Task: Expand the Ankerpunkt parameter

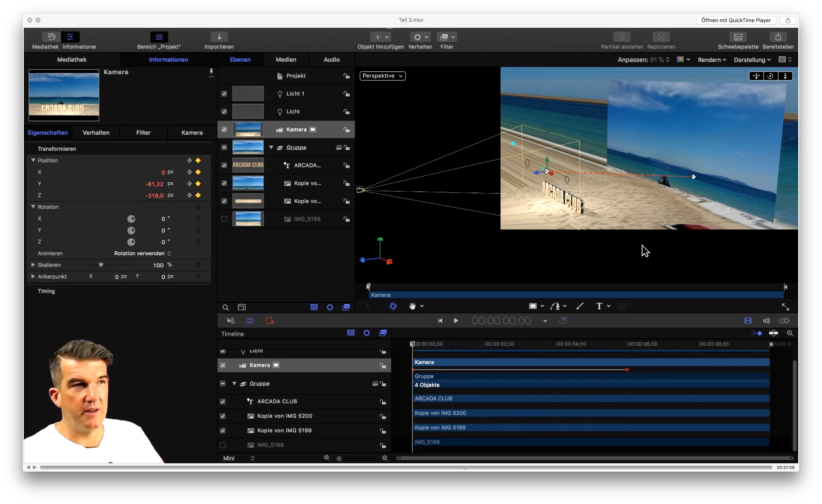Action: 33,277
